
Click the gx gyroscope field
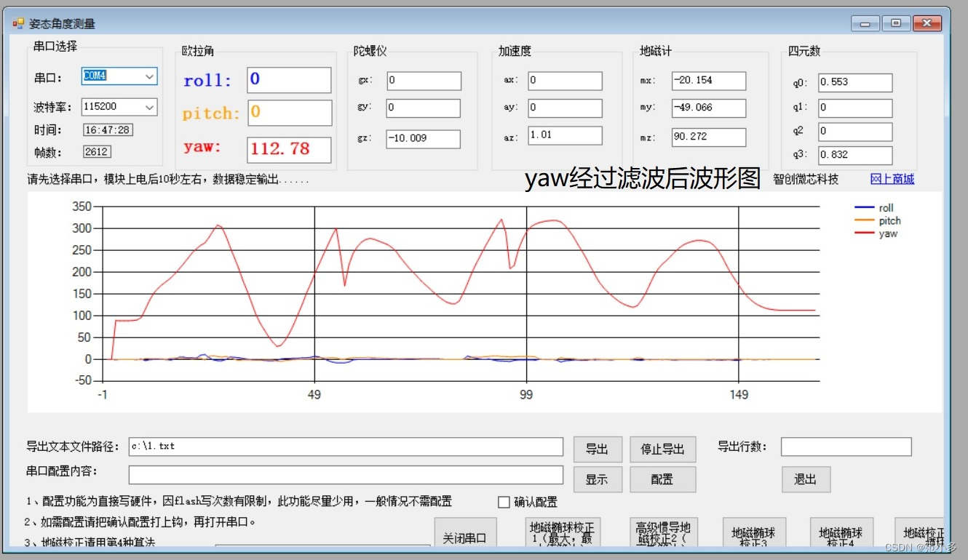tap(424, 81)
